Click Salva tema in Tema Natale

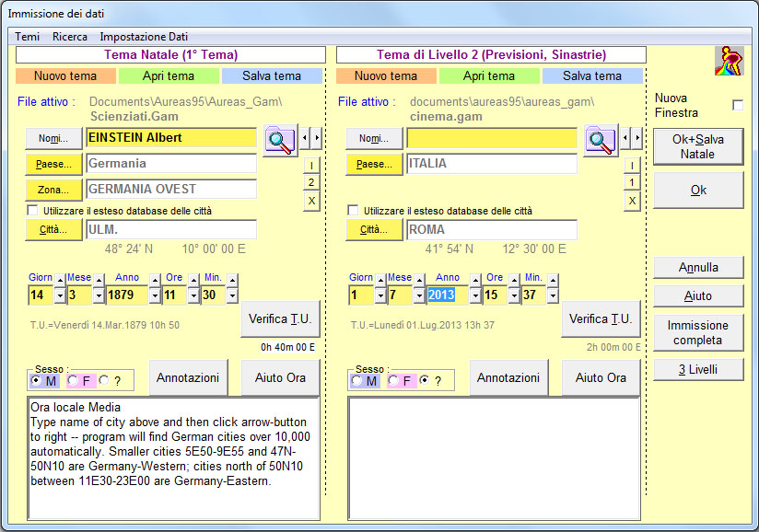272,75
